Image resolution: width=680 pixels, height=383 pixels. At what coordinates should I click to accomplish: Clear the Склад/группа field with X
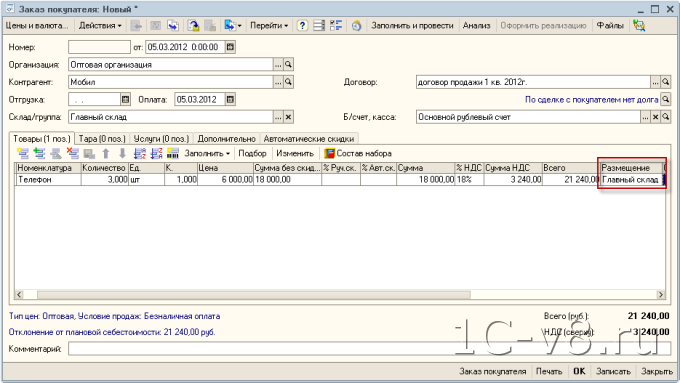288,117
